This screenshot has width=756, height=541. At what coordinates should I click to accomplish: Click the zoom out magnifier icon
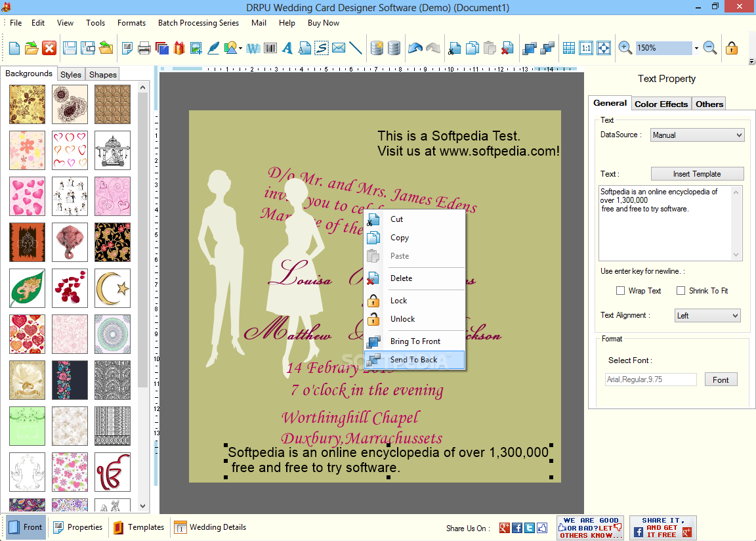click(x=709, y=48)
